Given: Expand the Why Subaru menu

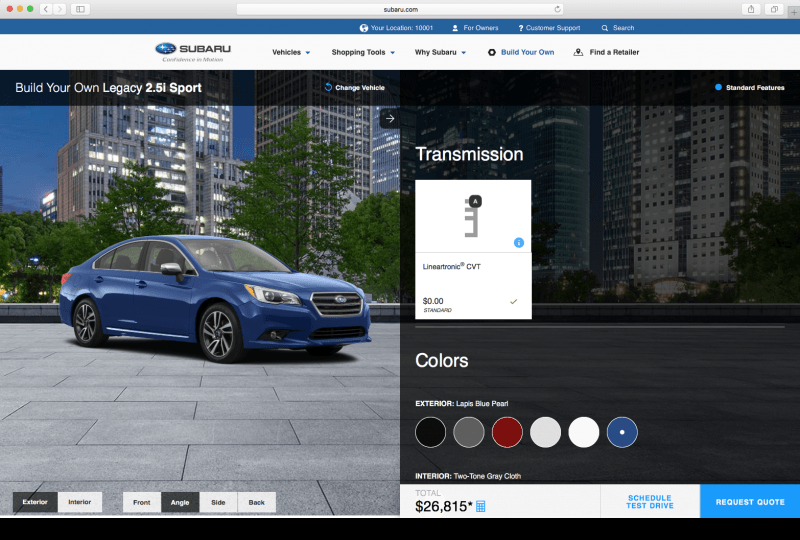Looking at the screenshot, I should point(440,52).
